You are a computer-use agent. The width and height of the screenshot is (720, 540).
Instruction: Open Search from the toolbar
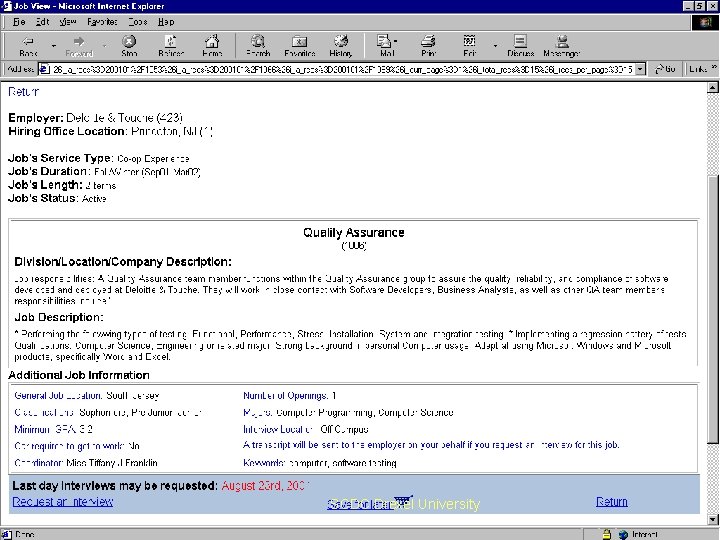pos(258,46)
